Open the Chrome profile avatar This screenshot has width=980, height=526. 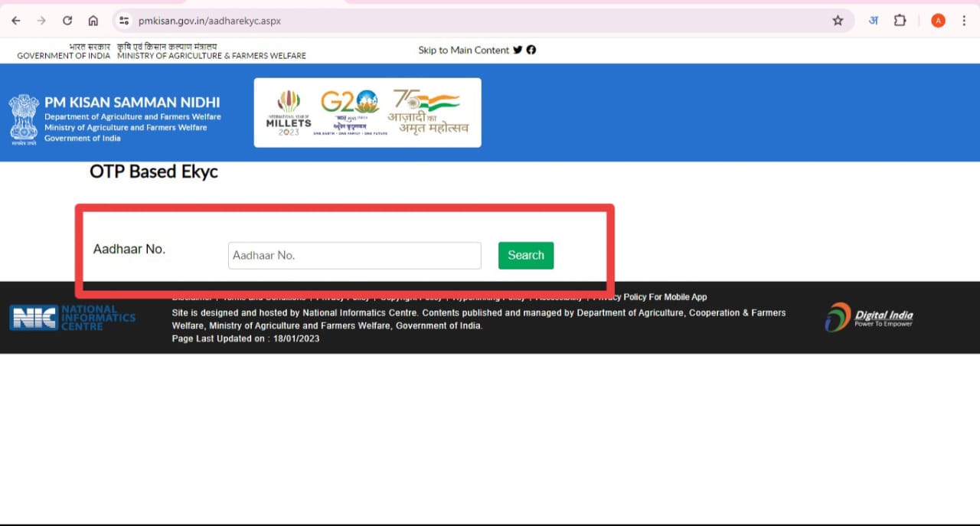(938, 21)
